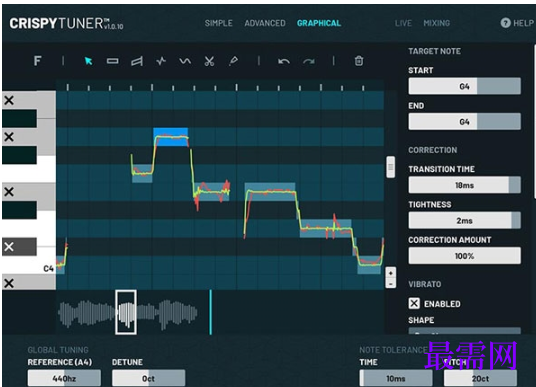This screenshot has height=387, width=536.
Task: Open the Start note G4 field
Action: click(464, 86)
